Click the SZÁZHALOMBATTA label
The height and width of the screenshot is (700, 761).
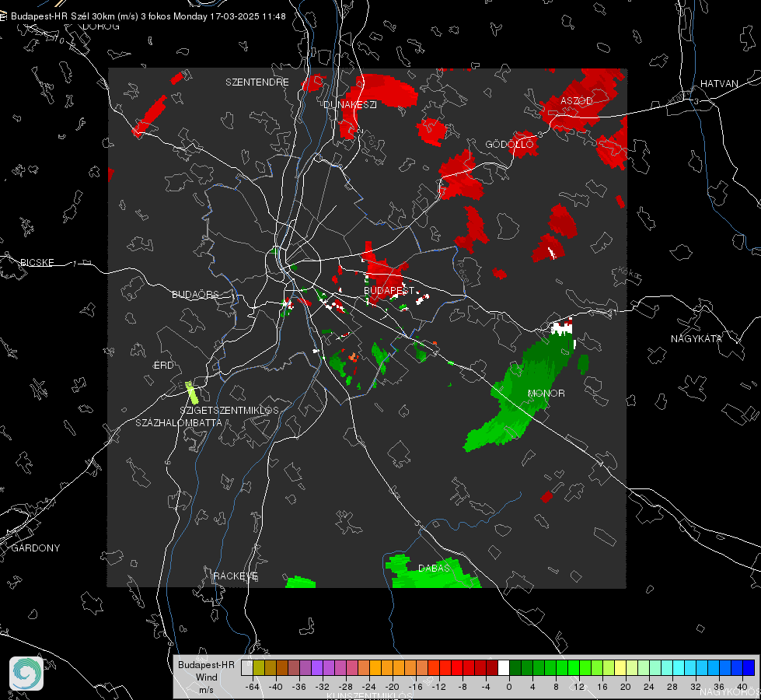(179, 422)
